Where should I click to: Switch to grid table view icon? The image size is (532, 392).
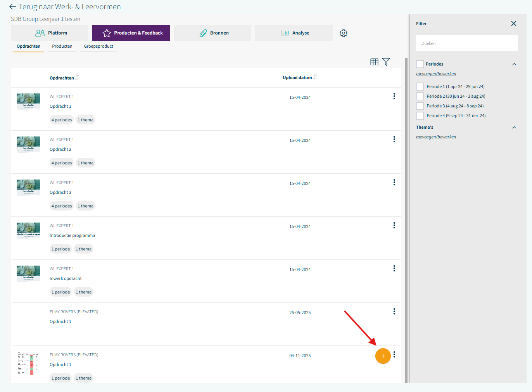(x=374, y=62)
